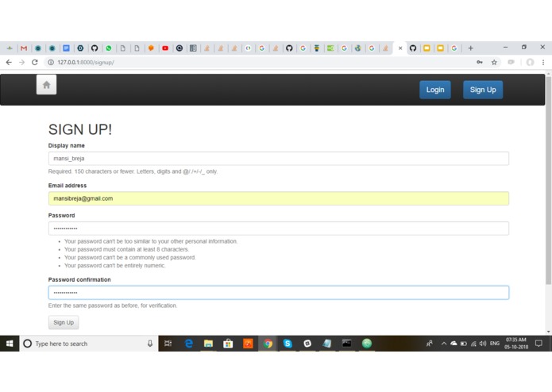Bookmark this page with the star
Screen dimensions: 552x392
[x=494, y=62]
